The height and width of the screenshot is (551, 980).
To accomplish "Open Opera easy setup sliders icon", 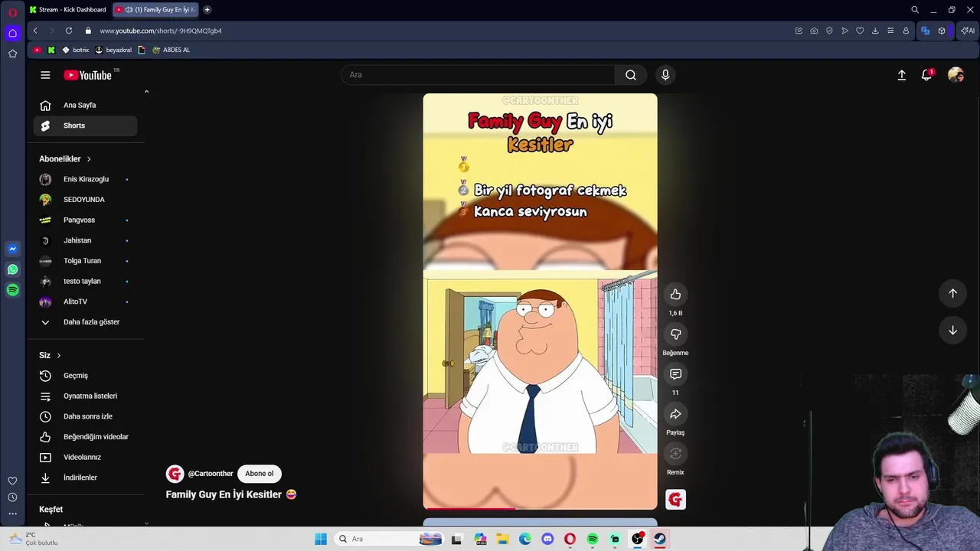I will point(890,31).
